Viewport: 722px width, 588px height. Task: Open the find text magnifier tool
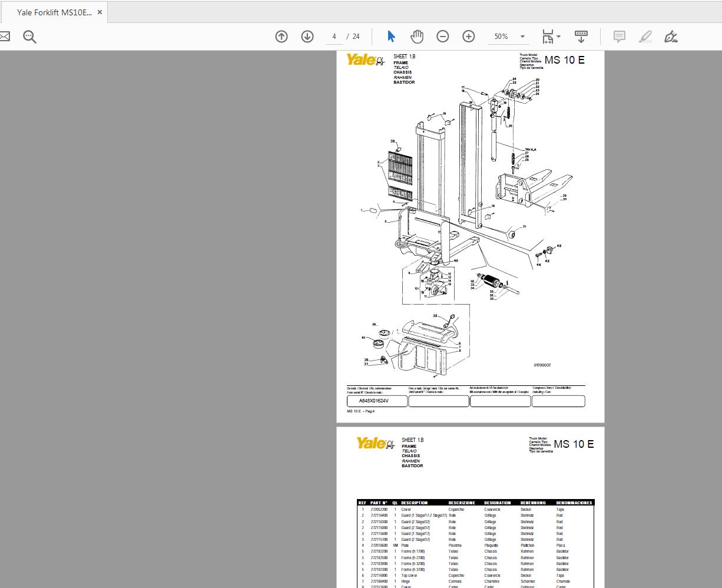[x=29, y=37]
